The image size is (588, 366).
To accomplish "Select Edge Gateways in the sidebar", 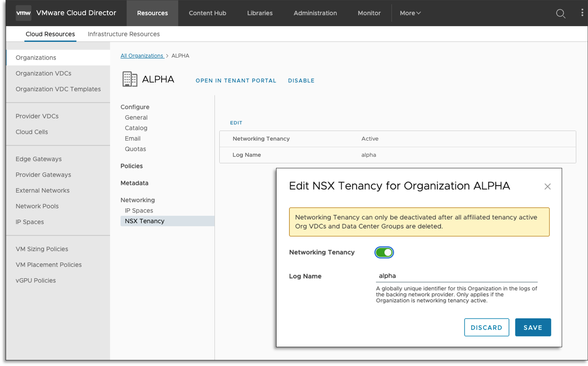I will tap(38, 159).
